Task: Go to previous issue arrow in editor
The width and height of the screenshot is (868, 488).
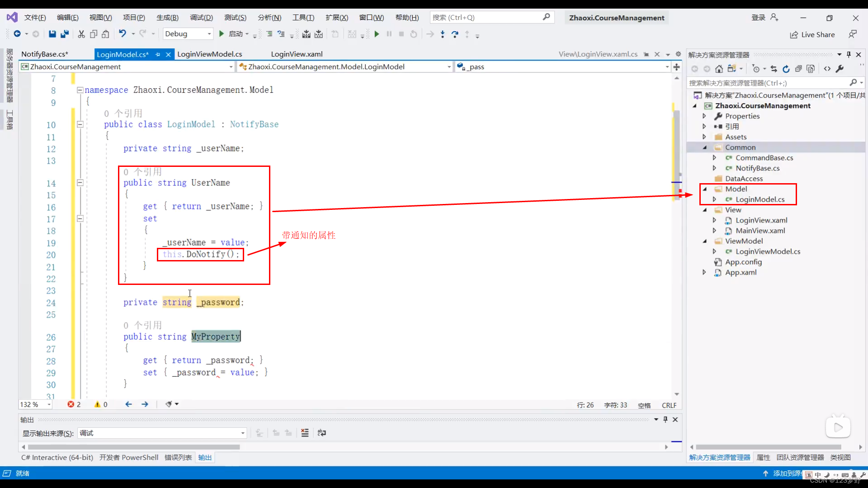Action: (128, 404)
